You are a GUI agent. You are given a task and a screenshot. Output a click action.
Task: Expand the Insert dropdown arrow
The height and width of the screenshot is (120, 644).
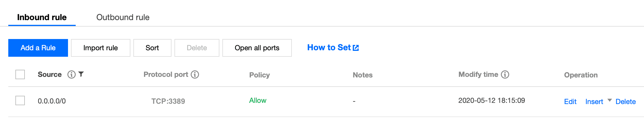[609, 100]
